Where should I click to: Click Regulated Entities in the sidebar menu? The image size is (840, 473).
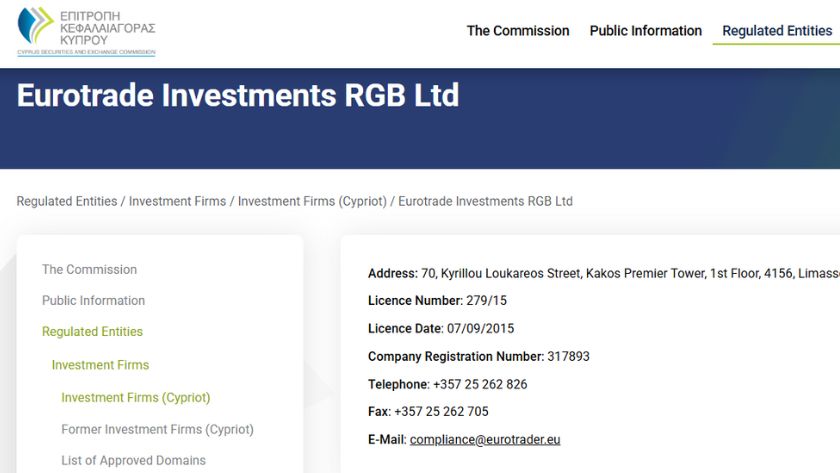point(92,332)
